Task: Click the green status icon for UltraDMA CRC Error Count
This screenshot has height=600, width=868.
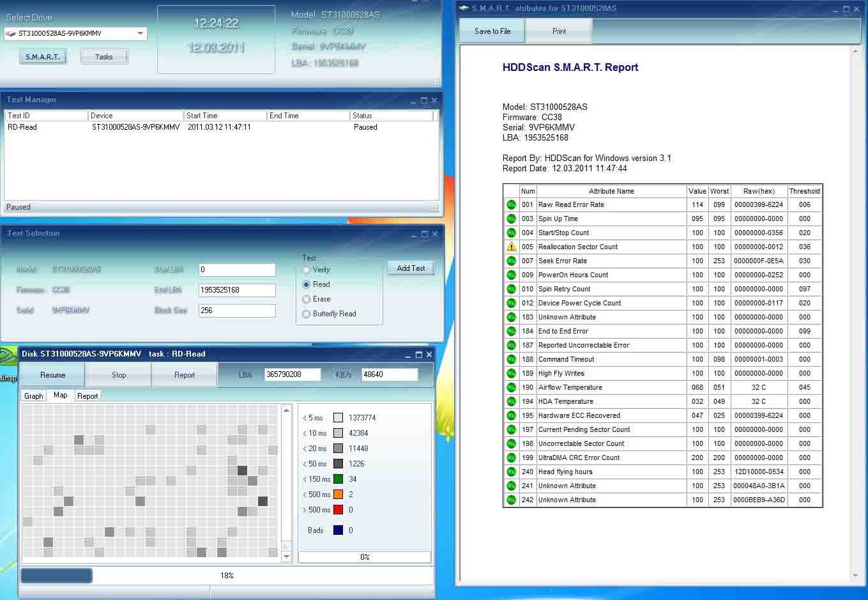Action: [511, 458]
